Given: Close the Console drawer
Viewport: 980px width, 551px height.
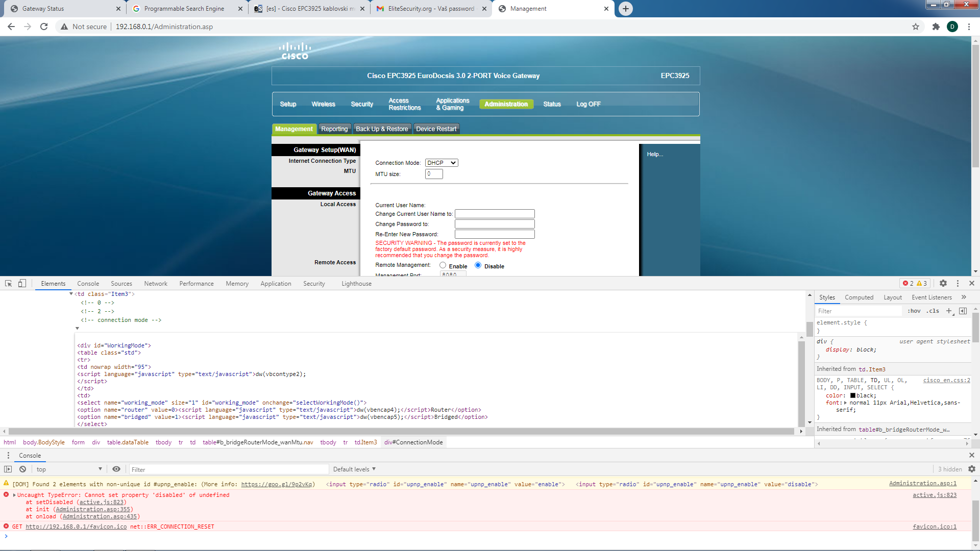Looking at the screenshot, I should tap(972, 456).
